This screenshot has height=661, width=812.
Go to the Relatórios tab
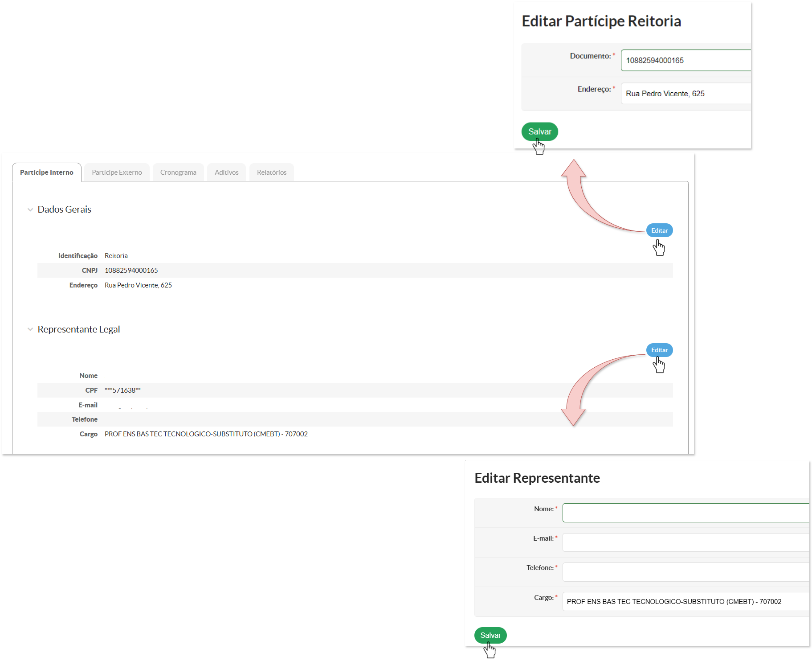click(x=272, y=172)
